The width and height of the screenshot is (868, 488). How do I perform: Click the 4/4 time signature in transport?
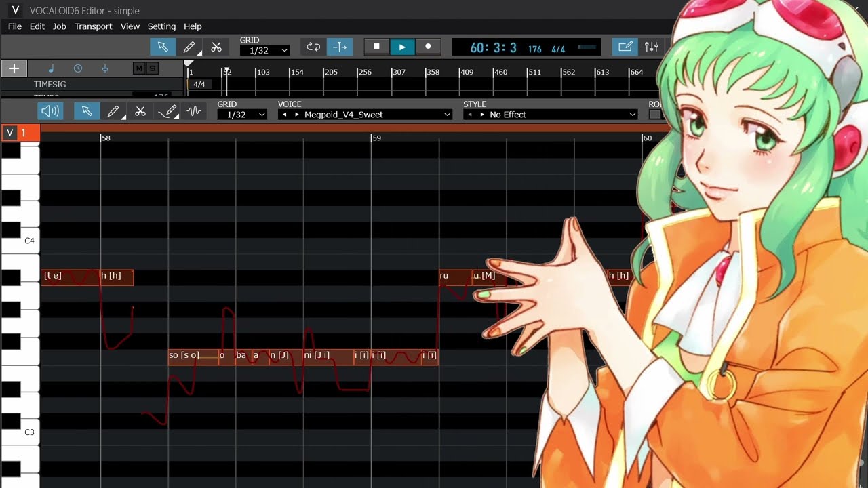click(558, 49)
